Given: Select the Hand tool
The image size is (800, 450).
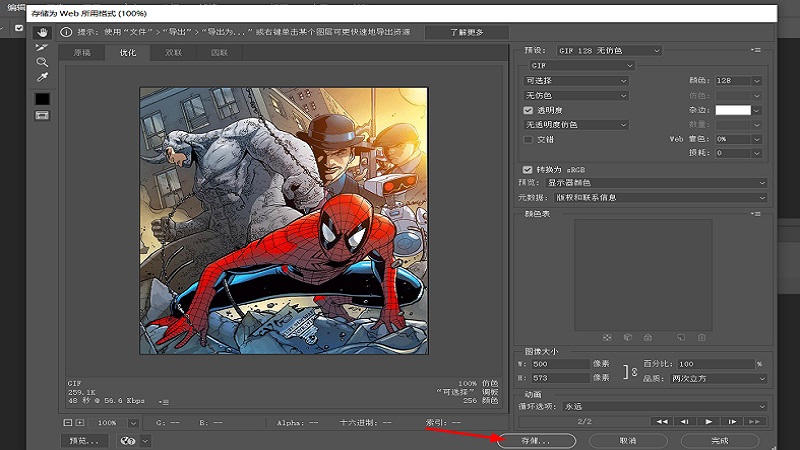Looking at the screenshot, I should [x=42, y=33].
